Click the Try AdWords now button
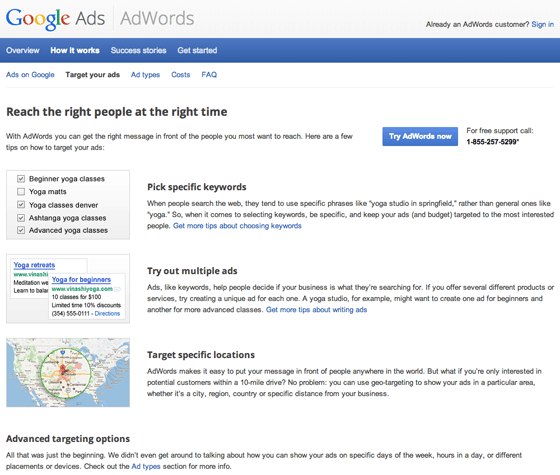Image resolution: width=560 pixels, height=475 pixels. pyautogui.click(x=420, y=136)
